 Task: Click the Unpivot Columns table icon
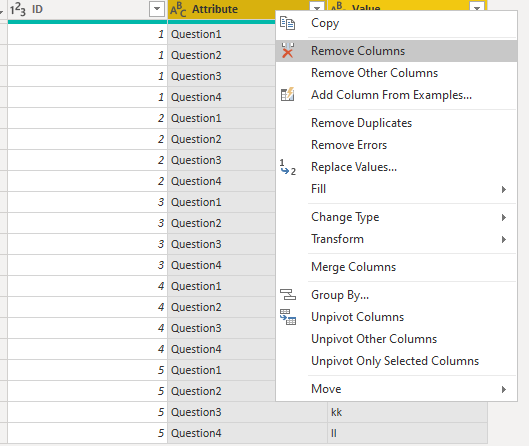tap(288, 317)
